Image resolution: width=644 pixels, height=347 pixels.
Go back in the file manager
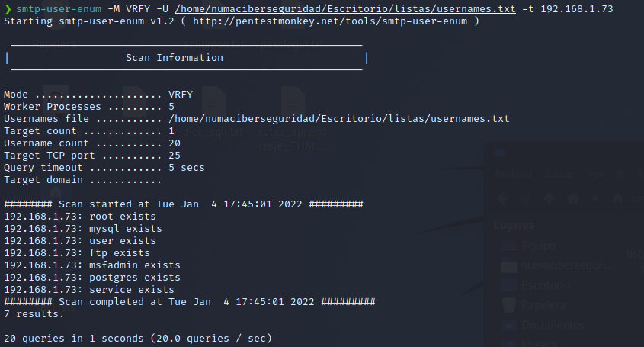tap(502, 198)
